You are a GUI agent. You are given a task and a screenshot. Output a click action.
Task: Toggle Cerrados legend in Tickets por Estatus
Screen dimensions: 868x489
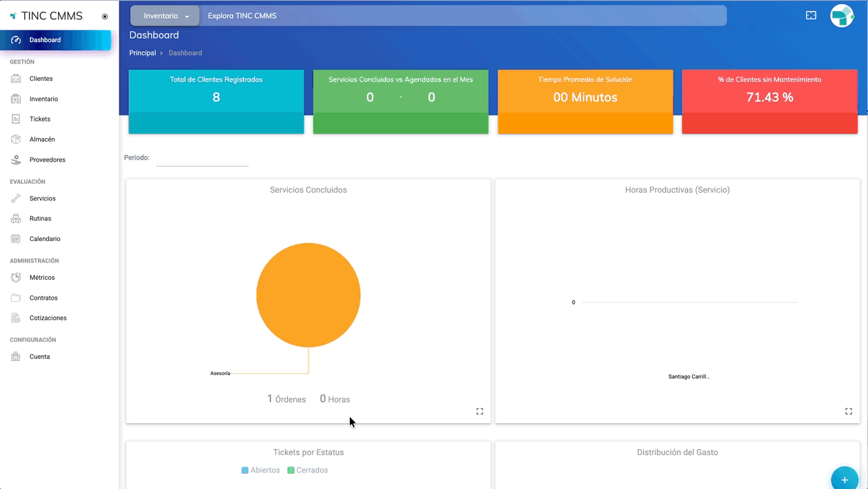pyautogui.click(x=308, y=470)
